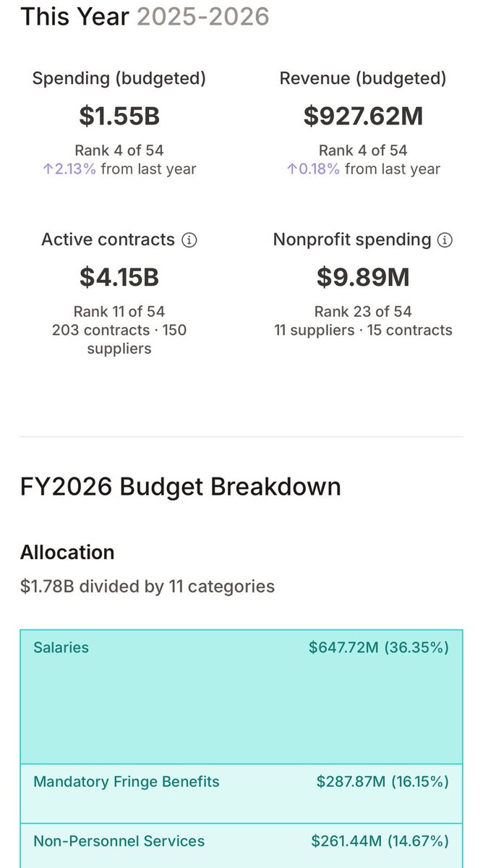Image resolution: width=483 pixels, height=868 pixels.
Task: Tap the 2.13% from last year change
Action: [x=119, y=170]
